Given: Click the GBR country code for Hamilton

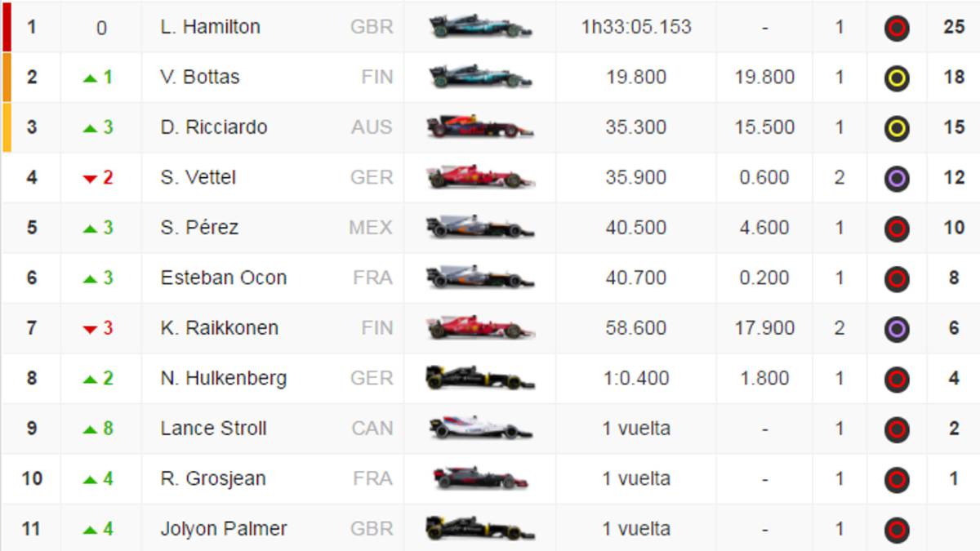Looking at the screenshot, I should click(372, 27).
